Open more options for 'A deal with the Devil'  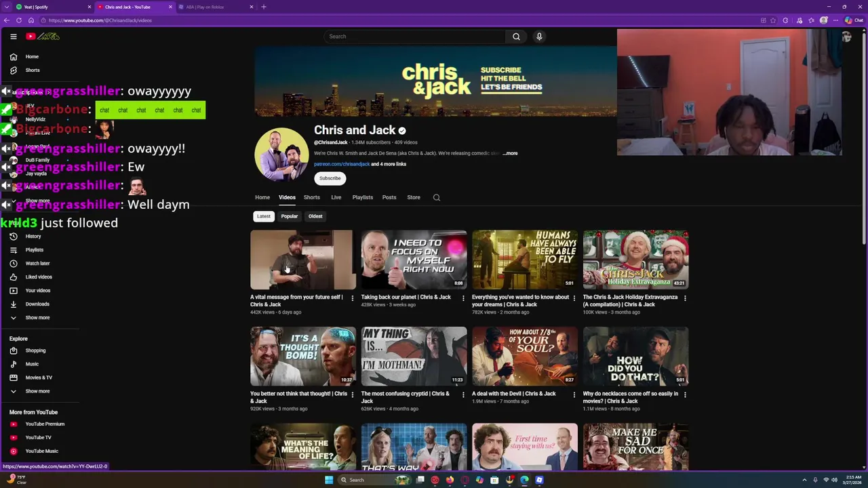pos(574,394)
